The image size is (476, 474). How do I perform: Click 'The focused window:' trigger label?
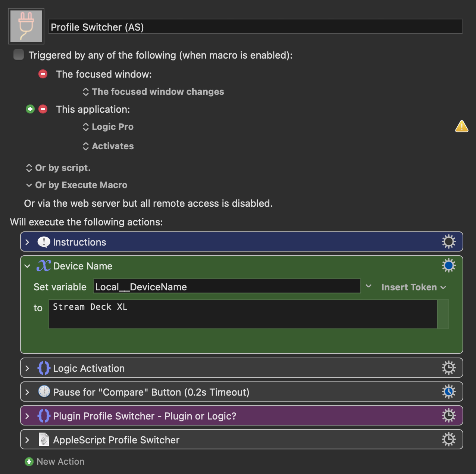click(104, 74)
